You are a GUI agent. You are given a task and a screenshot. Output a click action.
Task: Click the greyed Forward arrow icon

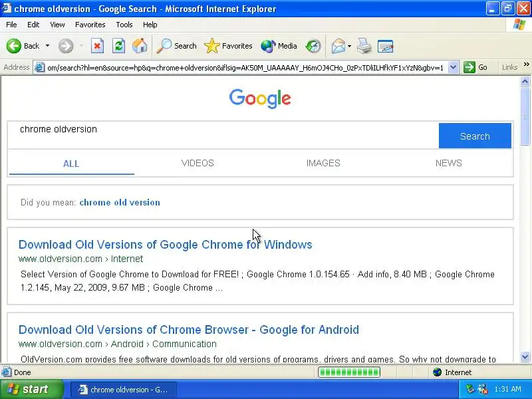coord(65,46)
